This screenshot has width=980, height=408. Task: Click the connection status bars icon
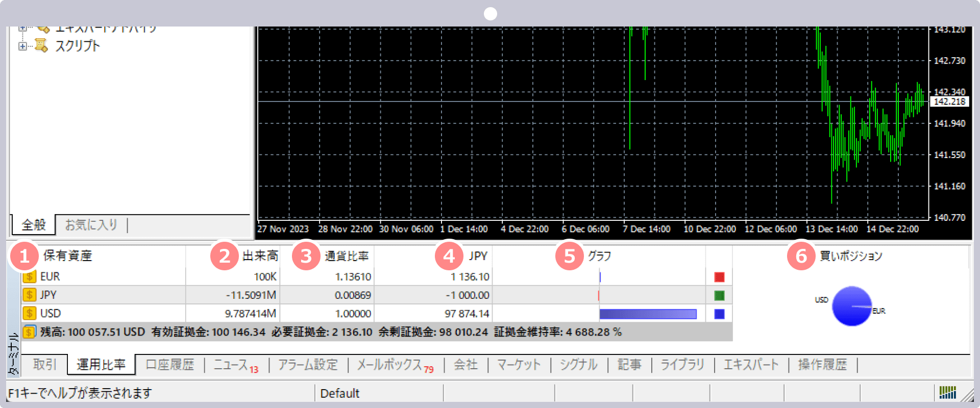click(x=948, y=392)
